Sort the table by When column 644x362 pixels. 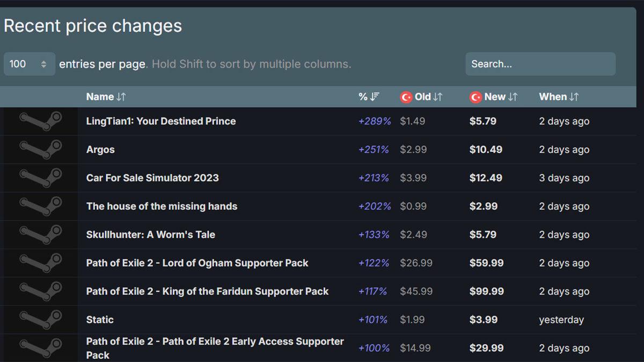pyautogui.click(x=558, y=97)
